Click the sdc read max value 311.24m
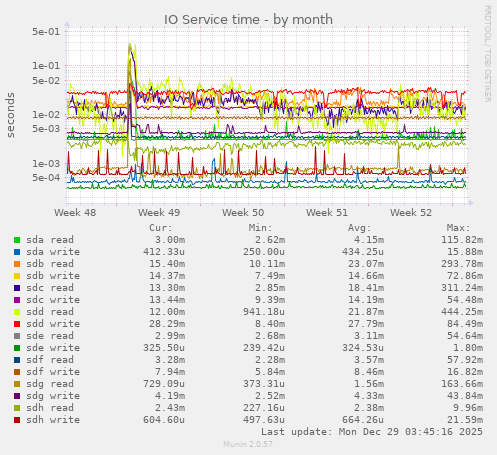Image resolution: width=497 pixels, height=455 pixels. [x=462, y=288]
